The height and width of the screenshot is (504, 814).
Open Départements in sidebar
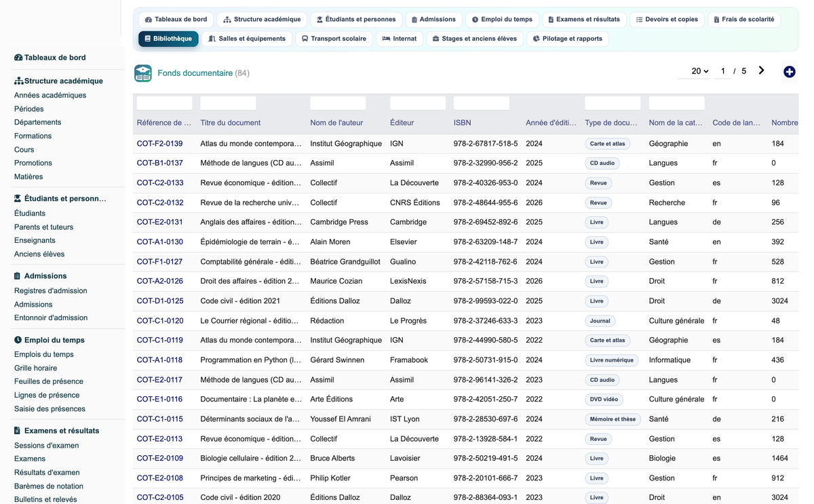(38, 122)
